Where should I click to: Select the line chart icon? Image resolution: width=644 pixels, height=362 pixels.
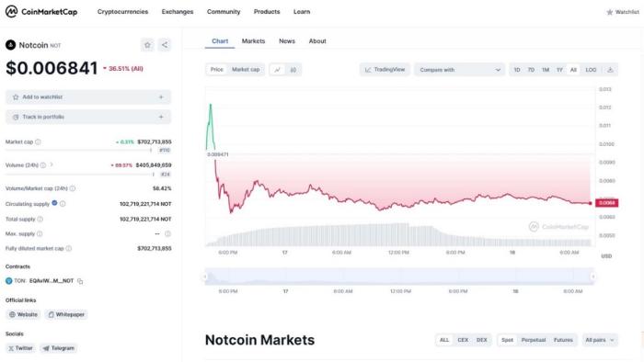pyautogui.click(x=278, y=70)
